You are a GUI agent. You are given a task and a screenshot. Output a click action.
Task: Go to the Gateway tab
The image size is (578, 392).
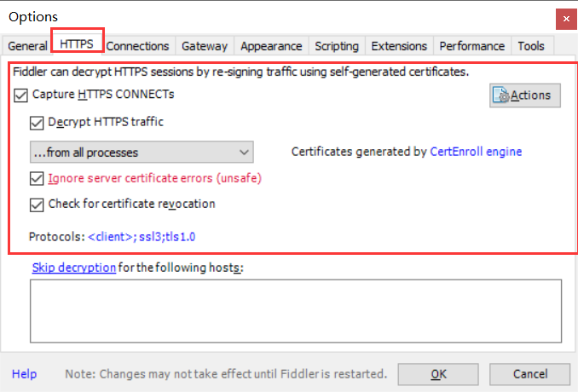(205, 46)
